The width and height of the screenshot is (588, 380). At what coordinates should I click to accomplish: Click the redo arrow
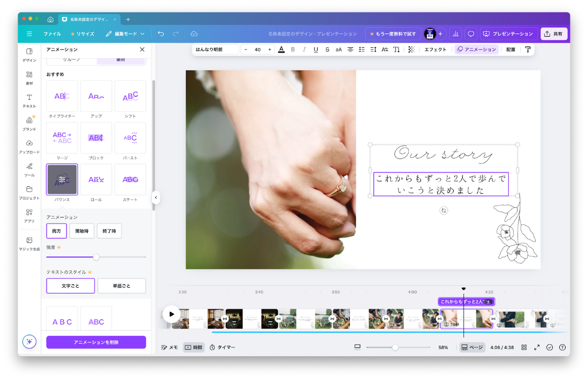tap(176, 34)
